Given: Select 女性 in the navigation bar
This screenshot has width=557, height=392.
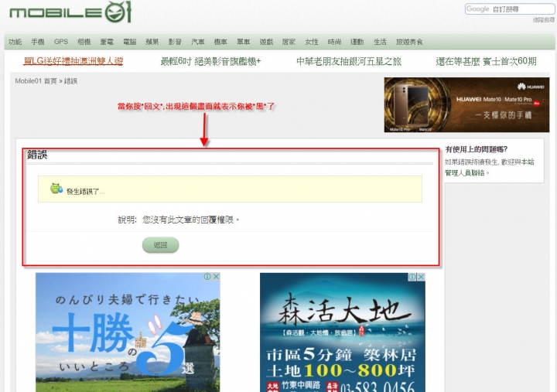Looking at the screenshot, I should click(312, 42).
